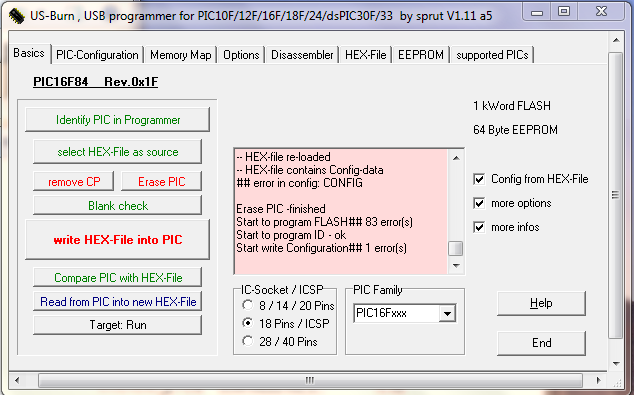The image size is (634, 395).
Task: Click the remove CP button
Action: point(74,182)
